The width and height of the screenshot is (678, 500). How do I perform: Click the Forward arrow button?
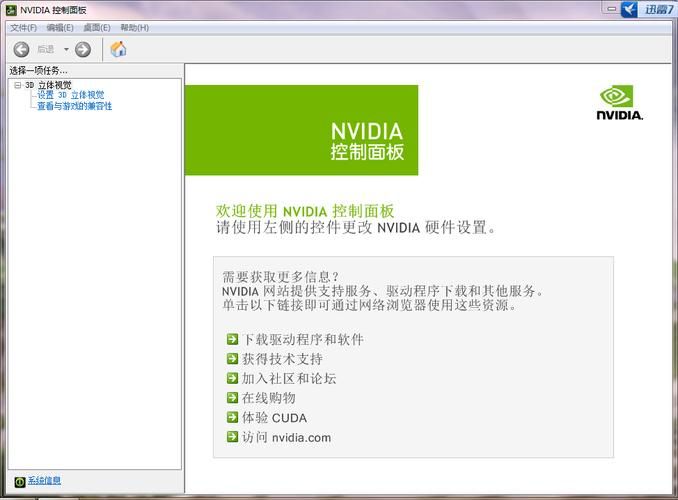(83, 49)
